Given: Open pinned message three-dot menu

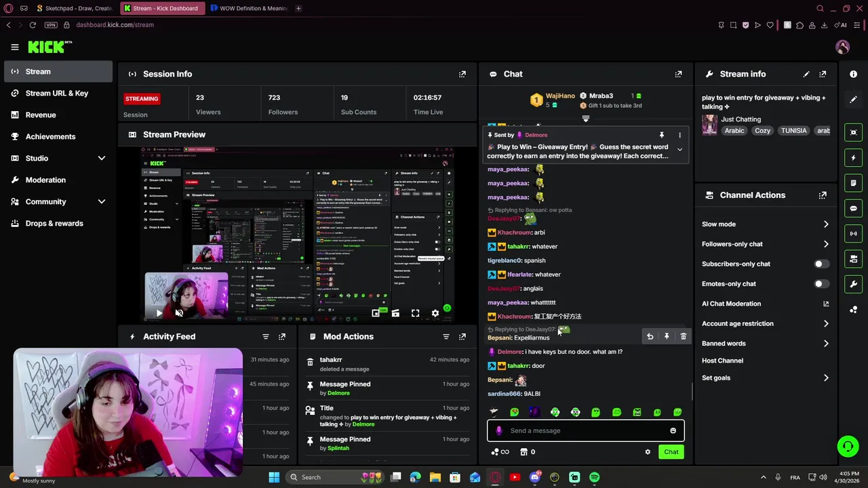Looking at the screenshot, I should coord(679,135).
